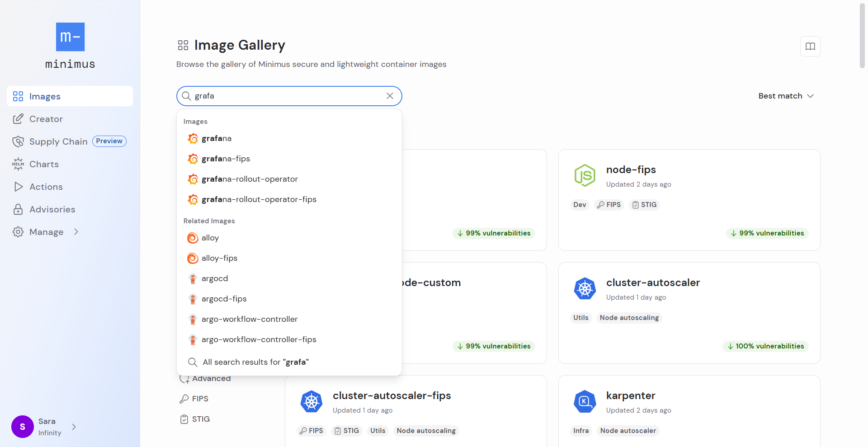Click the page vertical scrollbar
This screenshot has height=447, width=868.
pyautogui.click(x=862, y=36)
